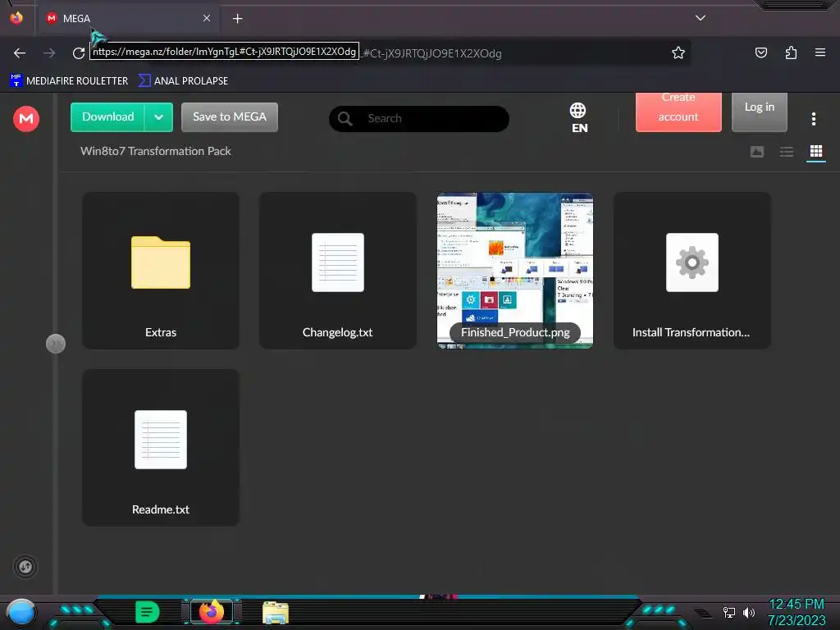This screenshot has width=840, height=630.
Task: Open the Firefox extensions menu
Action: point(791,52)
